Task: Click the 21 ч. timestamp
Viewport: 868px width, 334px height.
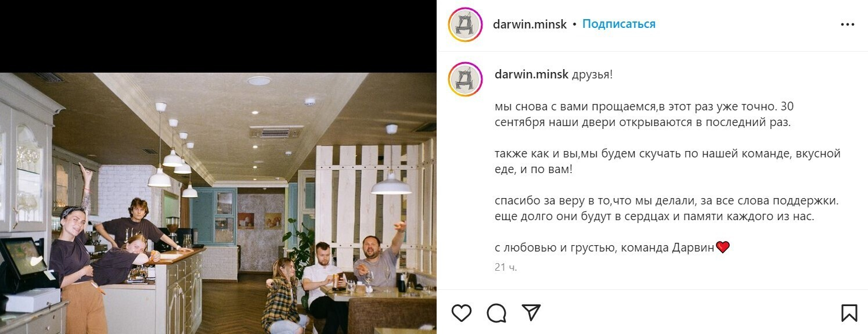Action: [506, 267]
